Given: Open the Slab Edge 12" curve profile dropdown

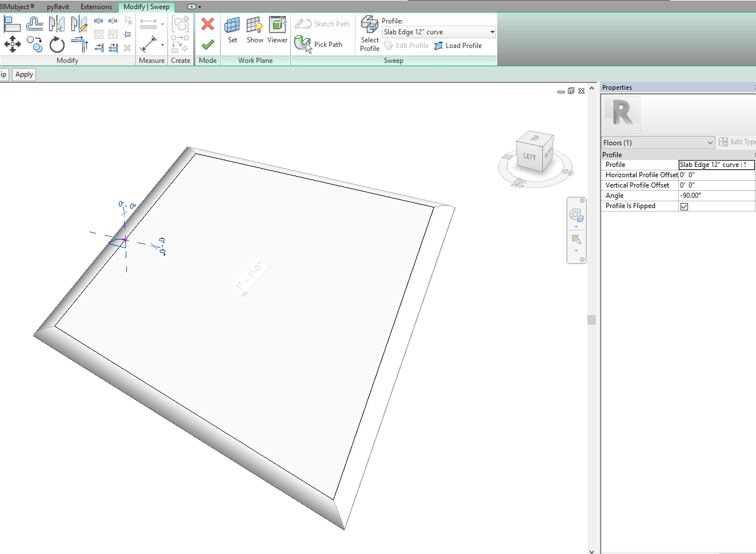Looking at the screenshot, I should (491, 32).
